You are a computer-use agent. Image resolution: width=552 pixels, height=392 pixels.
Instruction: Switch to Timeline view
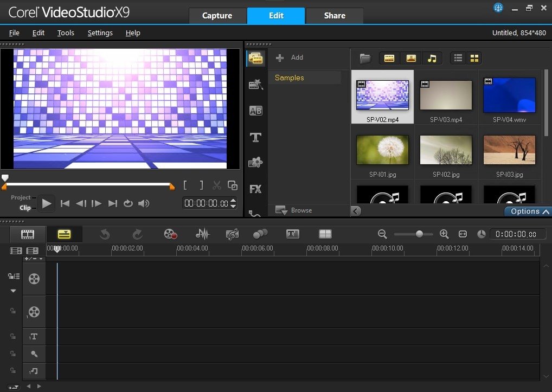64,234
